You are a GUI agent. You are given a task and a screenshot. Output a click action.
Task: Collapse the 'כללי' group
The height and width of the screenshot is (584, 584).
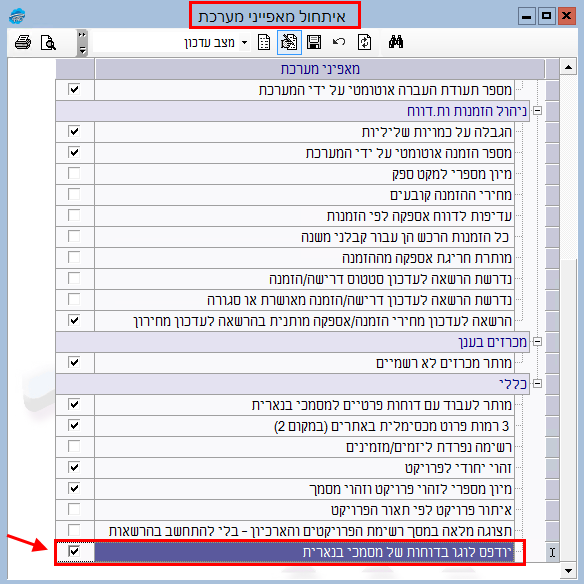point(537,383)
